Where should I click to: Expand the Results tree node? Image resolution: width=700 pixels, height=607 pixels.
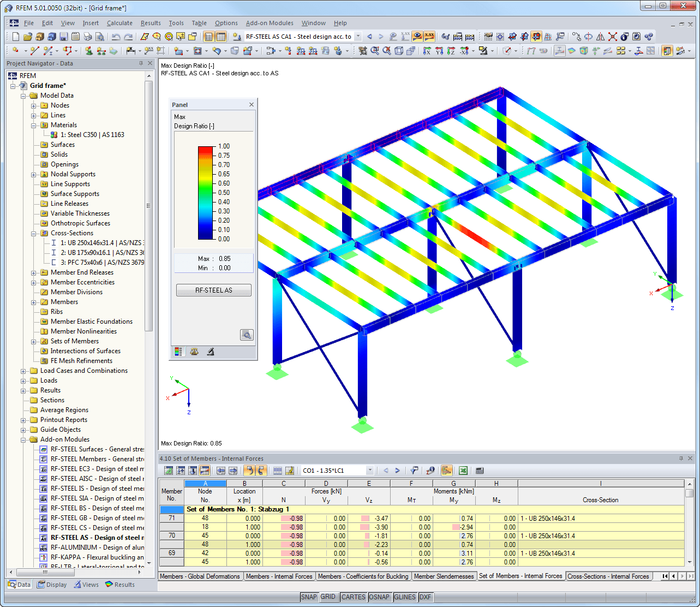coord(23,390)
